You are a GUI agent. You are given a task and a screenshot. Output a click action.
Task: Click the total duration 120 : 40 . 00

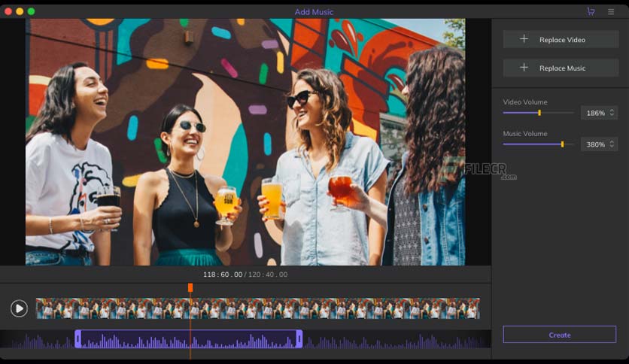268,275
